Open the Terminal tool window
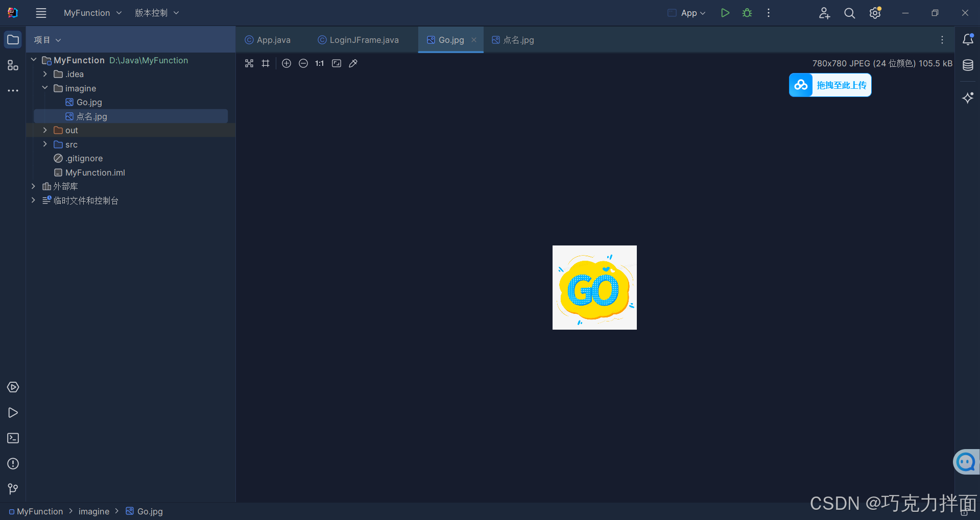The image size is (980, 520). click(13, 438)
